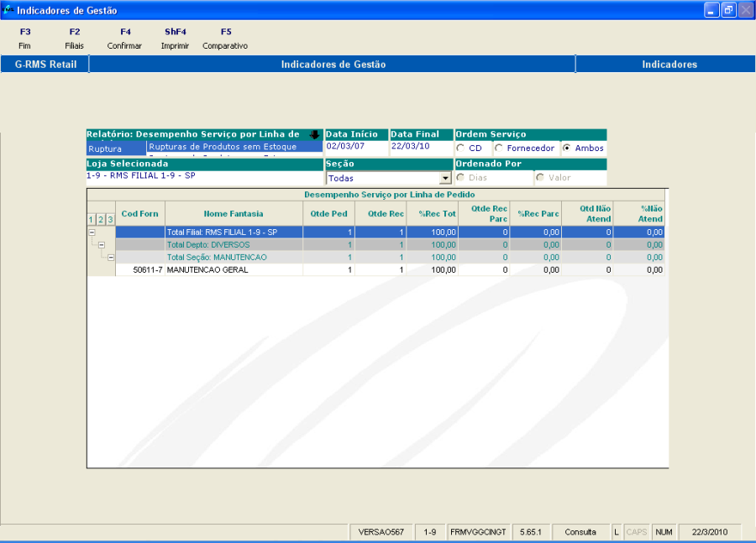This screenshot has height=543, width=756.
Task: Click the Cod Forn column header
Action: pos(139,214)
